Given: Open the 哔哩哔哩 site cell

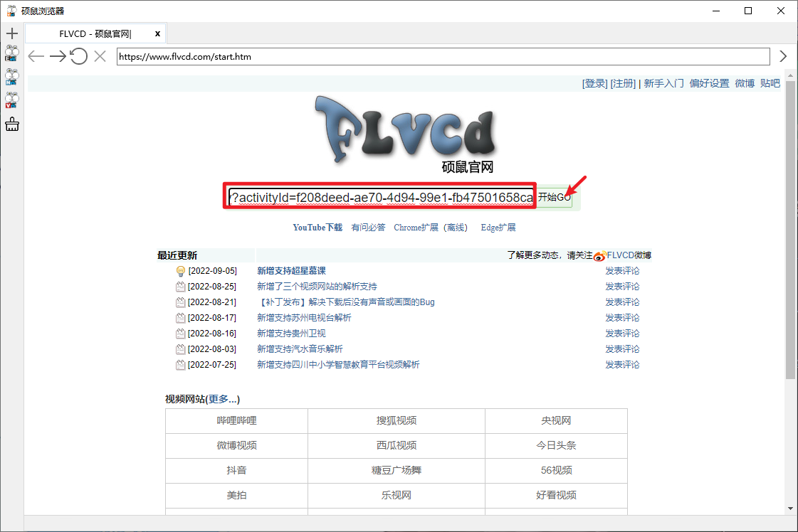Looking at the screenshot, I should (236, 420).
